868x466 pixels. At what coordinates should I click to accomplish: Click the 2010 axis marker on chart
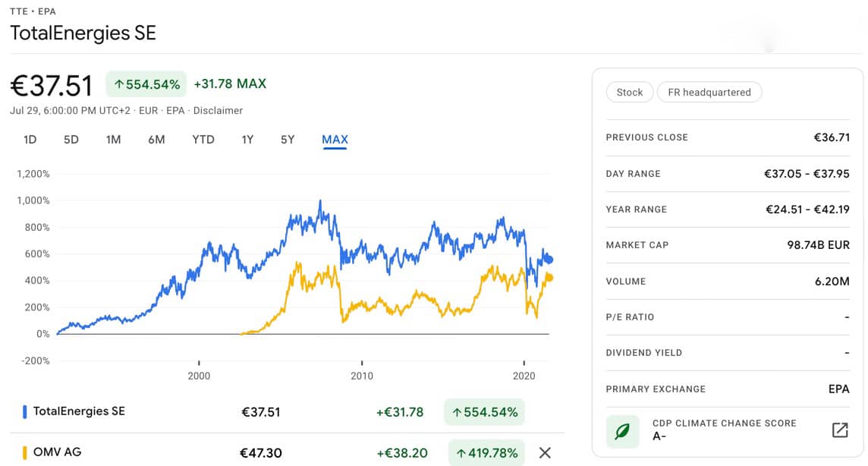click(x=361, y=376)
